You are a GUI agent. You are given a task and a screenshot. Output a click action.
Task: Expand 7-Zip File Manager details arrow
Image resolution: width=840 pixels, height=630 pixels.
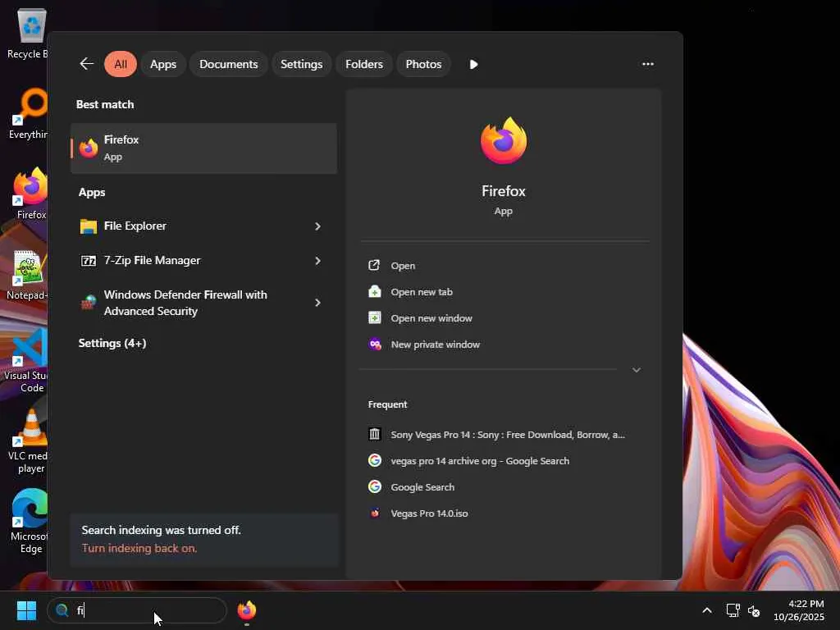click(x=317, y=261)
